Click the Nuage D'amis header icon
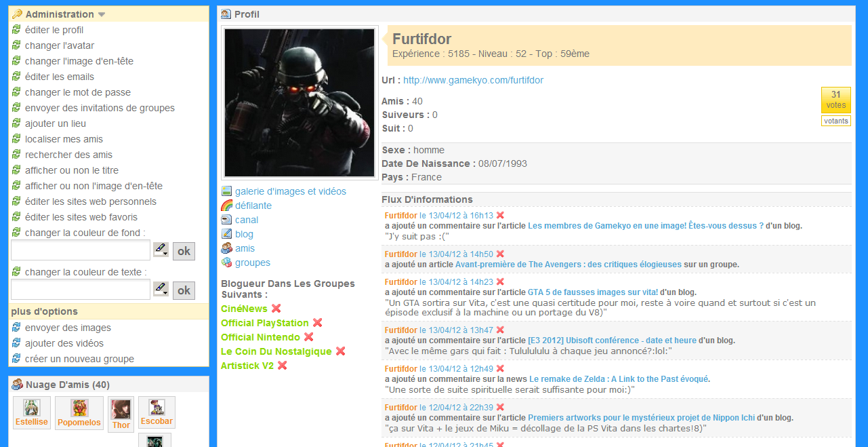The width and height of the screenshot is (868, 447). click(x=17, y=385)
